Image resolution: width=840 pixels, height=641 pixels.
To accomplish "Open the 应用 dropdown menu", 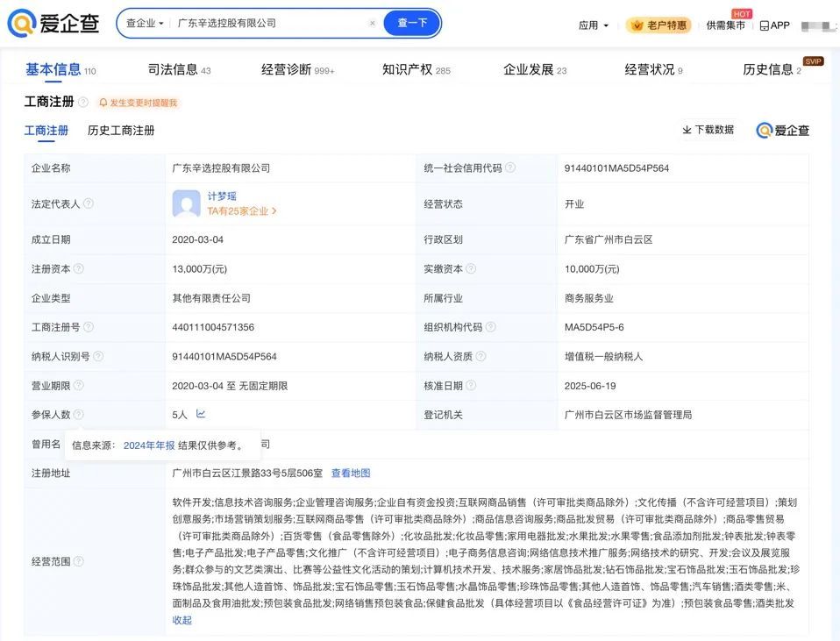I will [594, 25].
